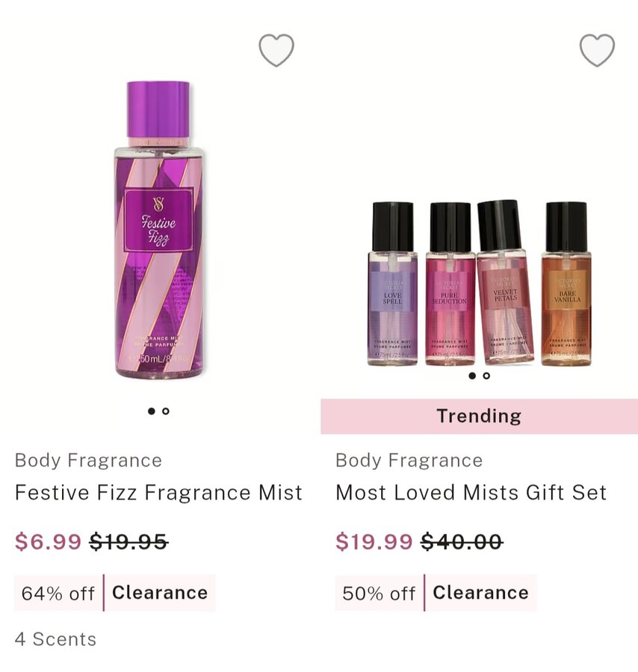Click the $19.99 Gift Set sale price

374,541
